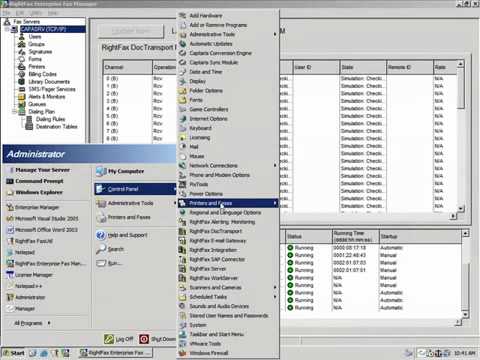Launch RightFax FaxUtil from Start menu
The height and width of the screenshot is (360, 480).
(x=34, y=241)
